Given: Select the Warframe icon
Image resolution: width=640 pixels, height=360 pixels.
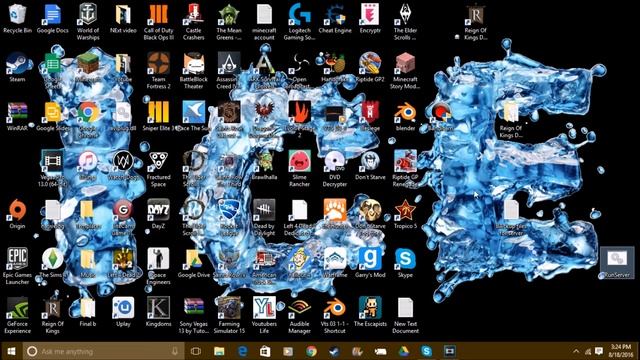Looking at the screenshot, I should (x=335, y=264).
